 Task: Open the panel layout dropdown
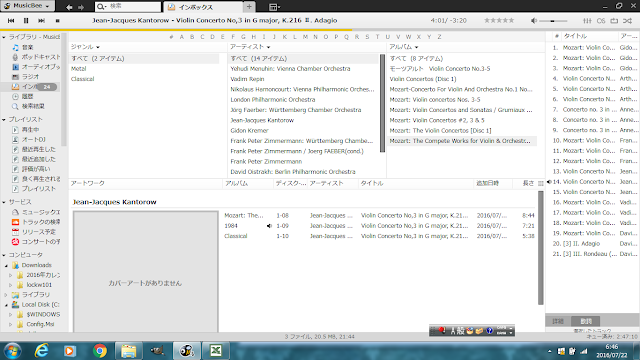(274, 7)
